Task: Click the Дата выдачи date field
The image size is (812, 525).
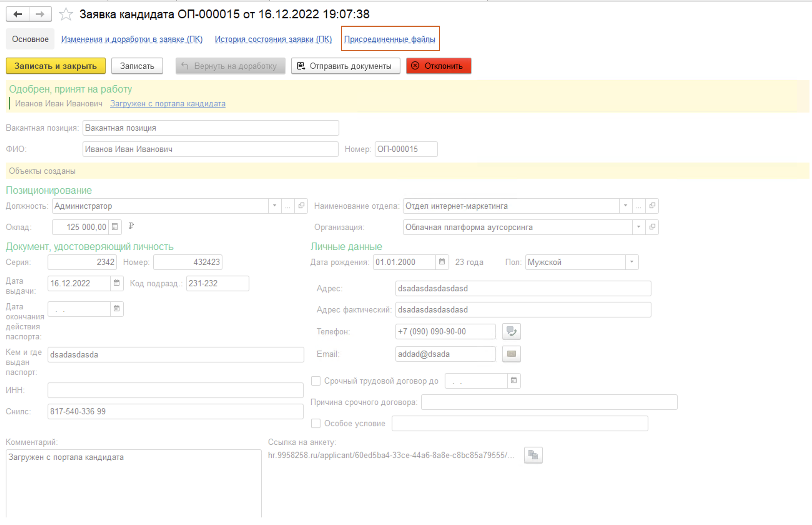Action: 79,283
